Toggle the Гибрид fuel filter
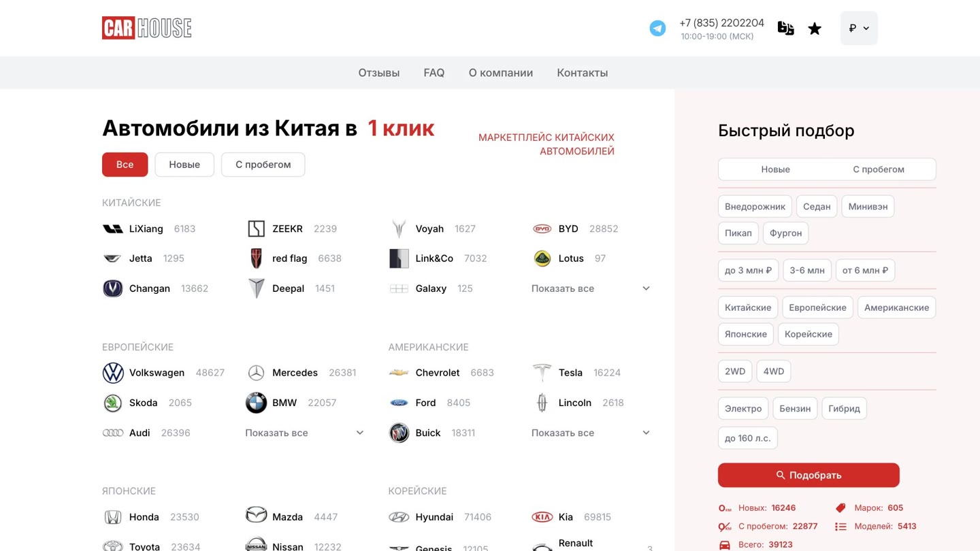Image resolution: width=980 pixels, height=551 pixels. pos(844,409)
